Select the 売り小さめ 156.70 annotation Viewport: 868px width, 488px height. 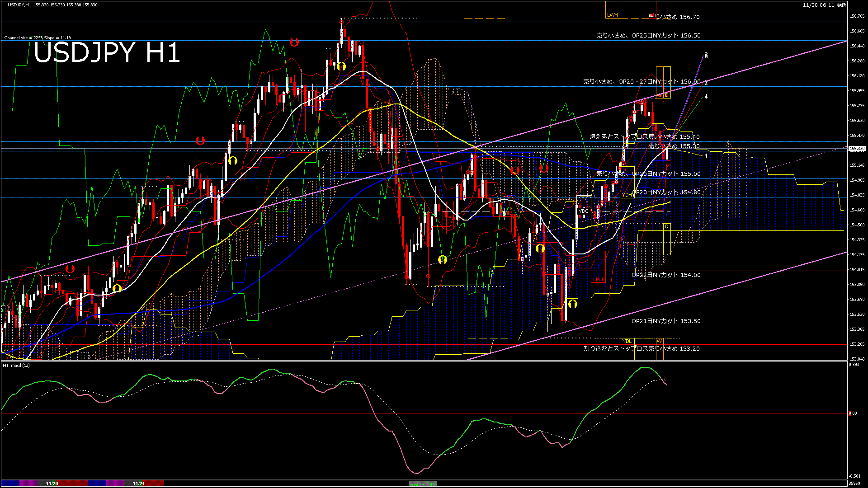pos(675,17)
